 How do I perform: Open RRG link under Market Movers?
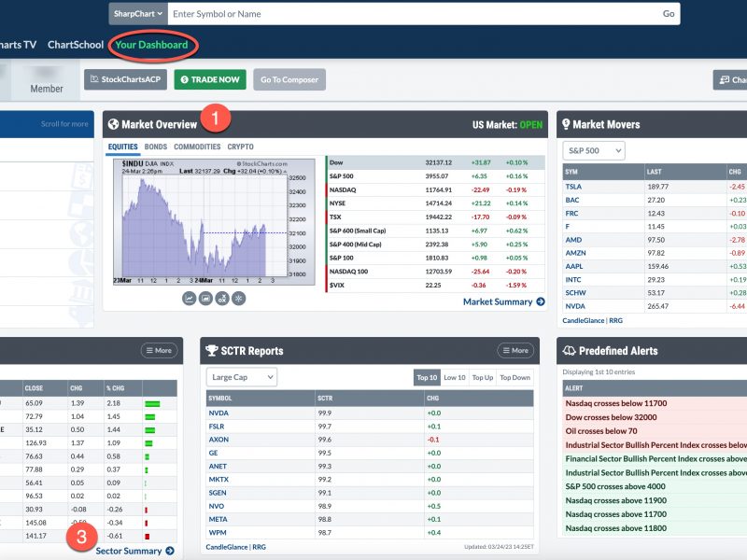615,320
